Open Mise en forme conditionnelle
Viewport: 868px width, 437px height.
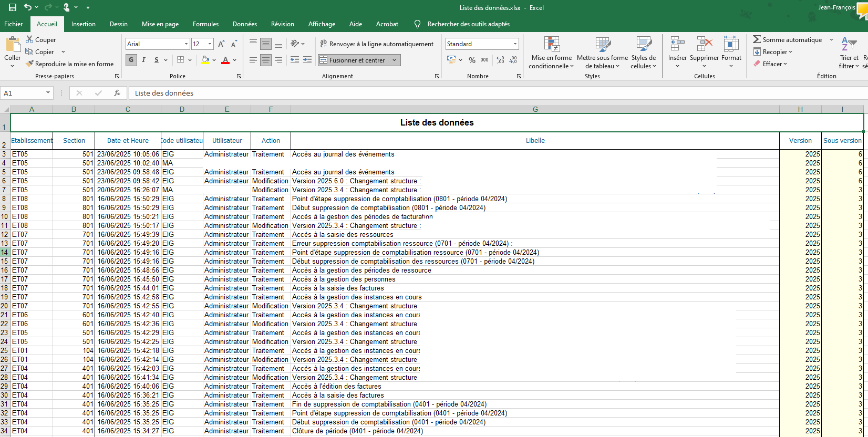(551, 53)
